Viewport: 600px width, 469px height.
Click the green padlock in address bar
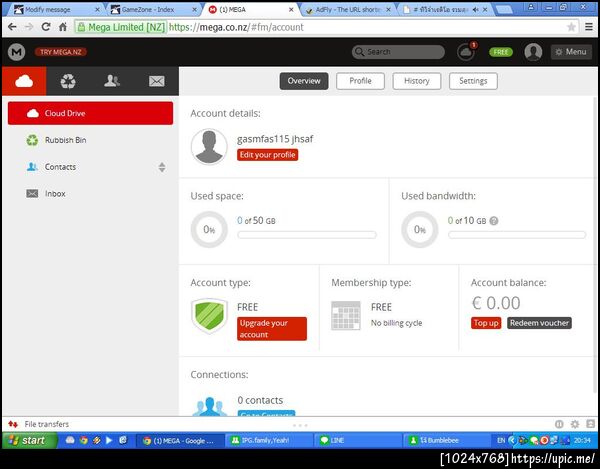(x=81, y=27)
